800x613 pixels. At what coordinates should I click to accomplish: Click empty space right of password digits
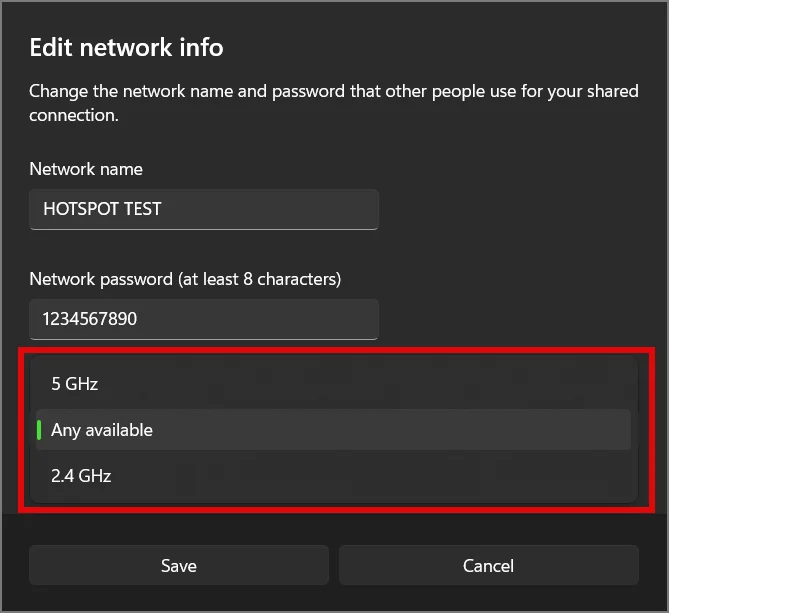click(258, 319)
